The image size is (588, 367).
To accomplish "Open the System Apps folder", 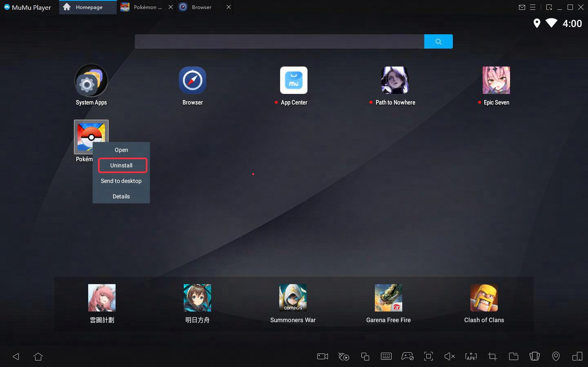I will [91, 80].
